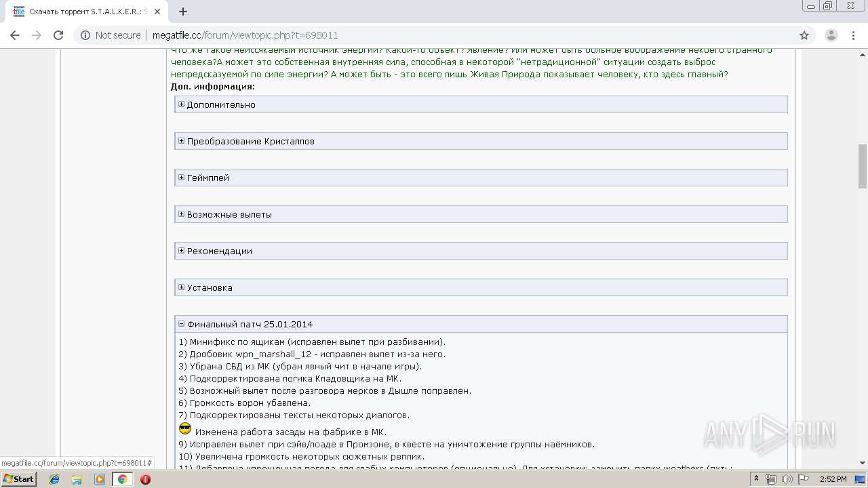The height and width of the screenshot is (488, 868).
Task: Select the megatfile tab title
Action: pos(88,12)
